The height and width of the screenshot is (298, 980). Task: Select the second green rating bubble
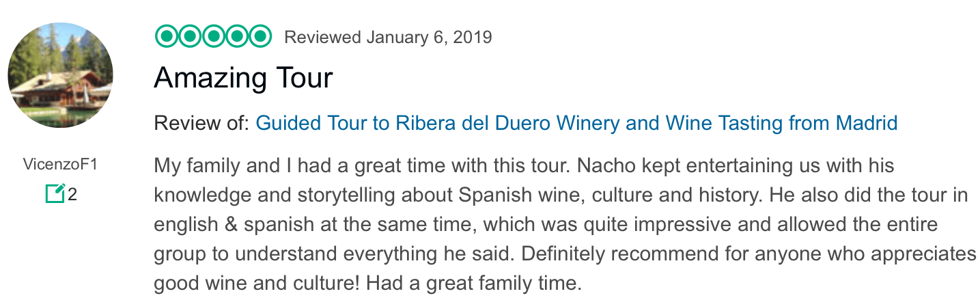pos(190,36)
